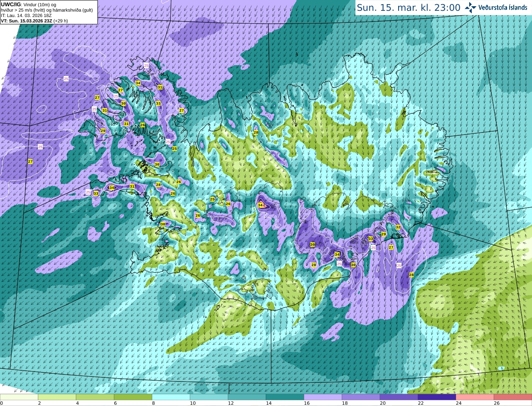This screenshot has height=406, width=532.
Task: Select the 12–14 m/s medium teal legend swatch
Action: 247,397
